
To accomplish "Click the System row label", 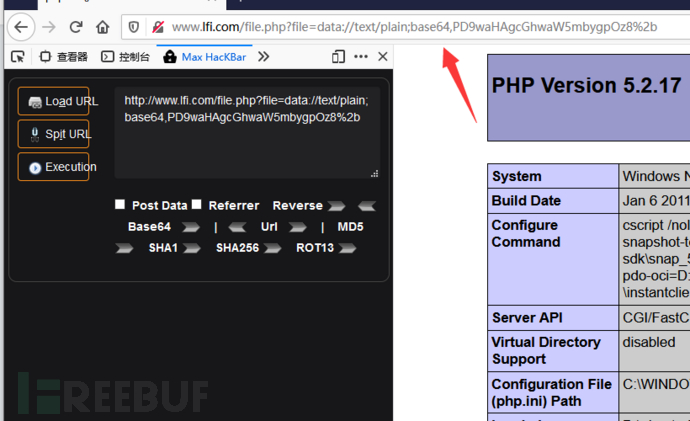I will click(x=517, y=176).
